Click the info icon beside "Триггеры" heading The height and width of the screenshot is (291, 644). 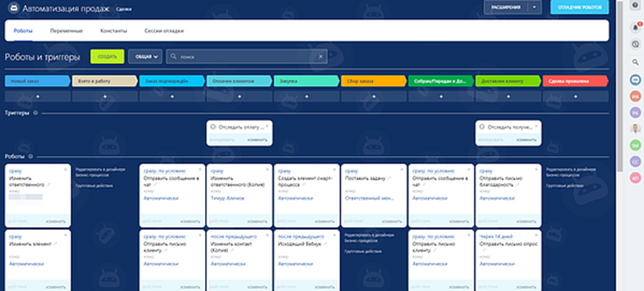point(35,112)
